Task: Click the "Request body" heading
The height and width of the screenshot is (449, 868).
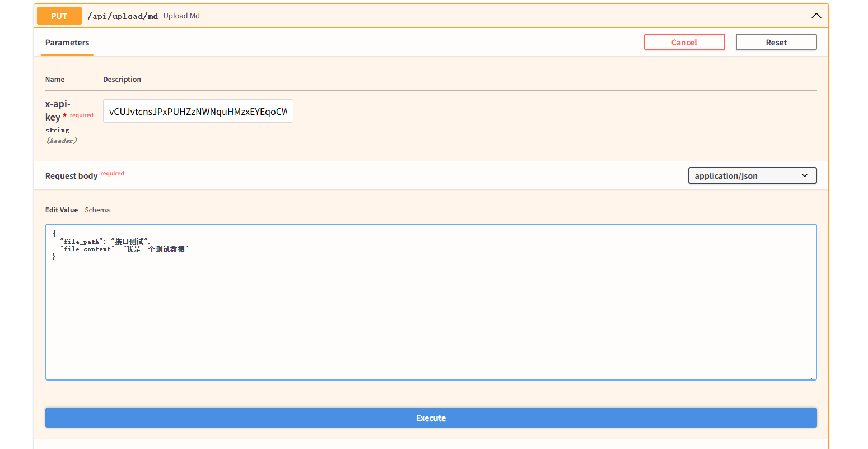Action: (x=72, y=176)
